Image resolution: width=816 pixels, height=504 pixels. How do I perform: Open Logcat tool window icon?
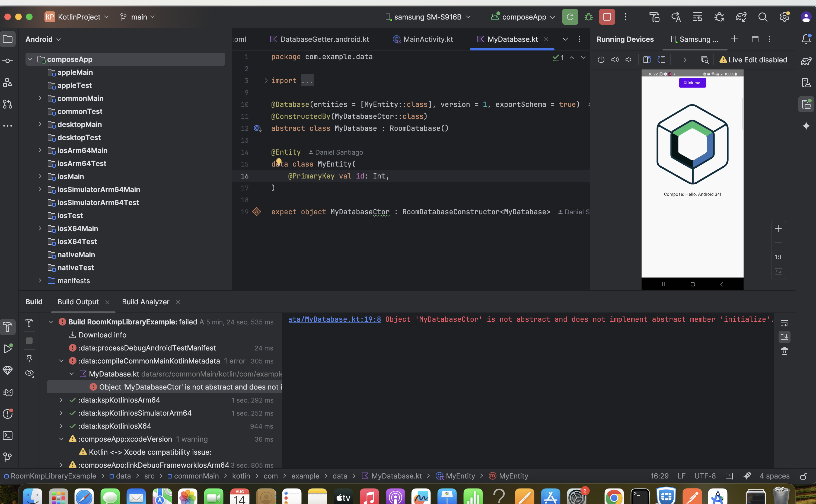point(8,392)
